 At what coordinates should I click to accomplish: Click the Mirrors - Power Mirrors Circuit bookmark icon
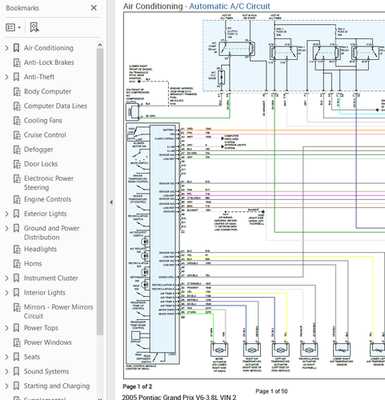point(16,307)
